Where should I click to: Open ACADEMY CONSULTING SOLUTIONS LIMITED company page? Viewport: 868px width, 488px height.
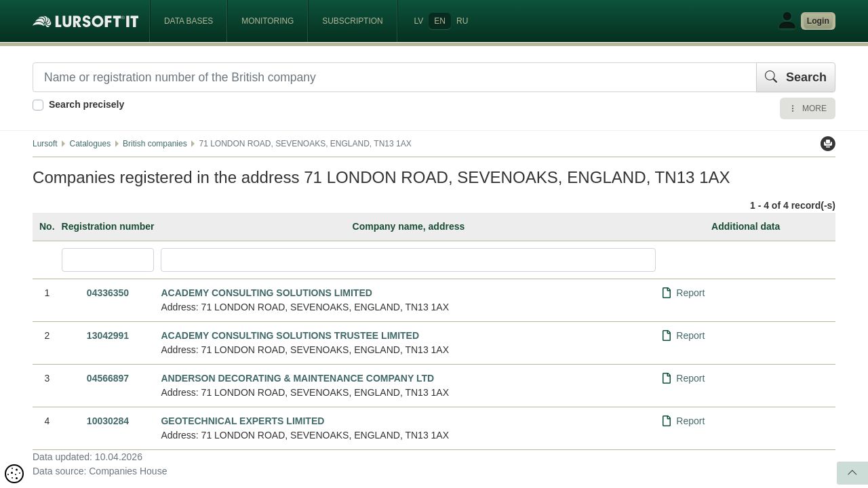[x=267, y=293]
